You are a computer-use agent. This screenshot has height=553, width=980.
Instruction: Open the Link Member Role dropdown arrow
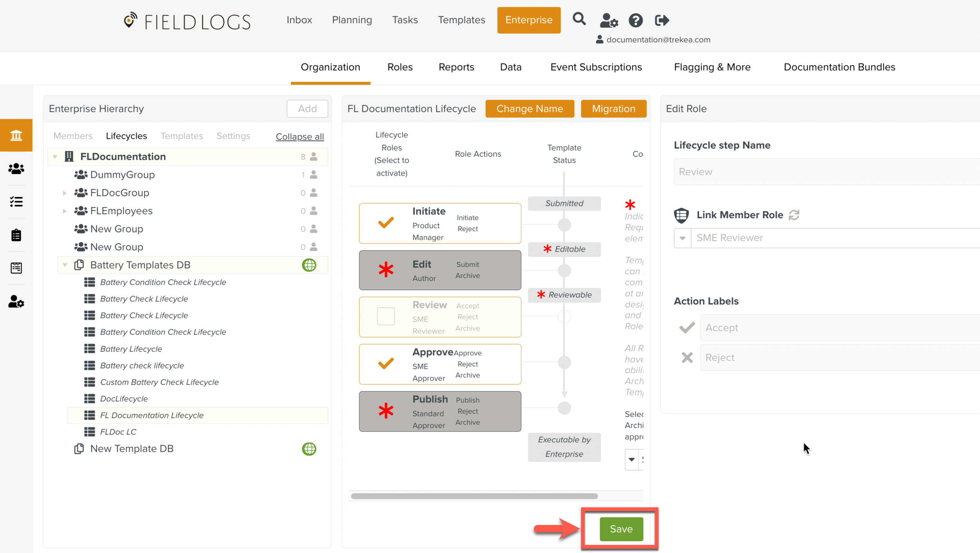[x=682, y=238]
